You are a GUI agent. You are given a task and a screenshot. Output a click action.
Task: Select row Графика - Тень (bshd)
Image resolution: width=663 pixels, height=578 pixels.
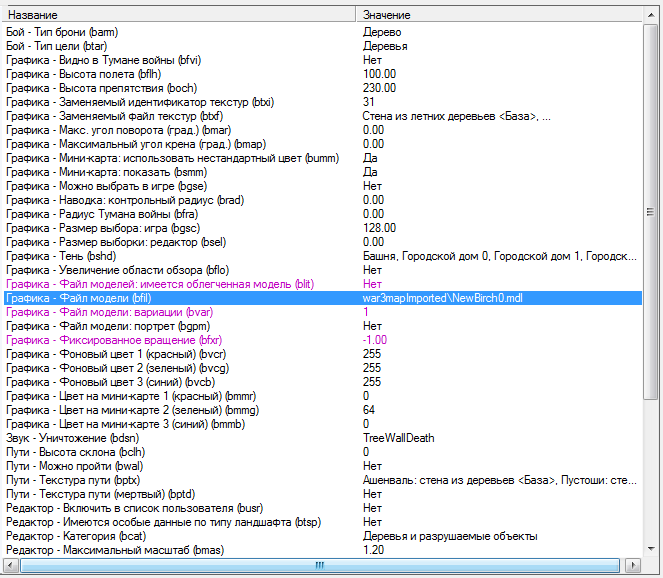323,256
